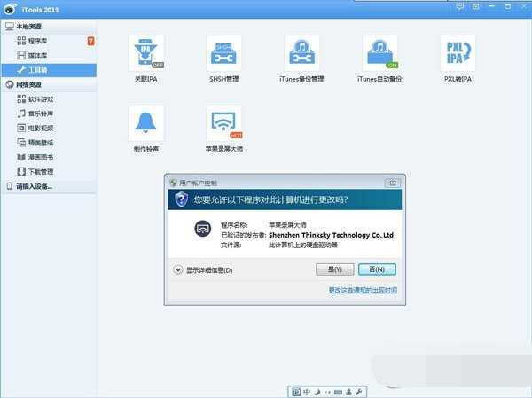This screenshot has height=398, width=532.
Task: Click the 苹果录屏大师 program icon in UAC dialog
Action: point(203,229)
